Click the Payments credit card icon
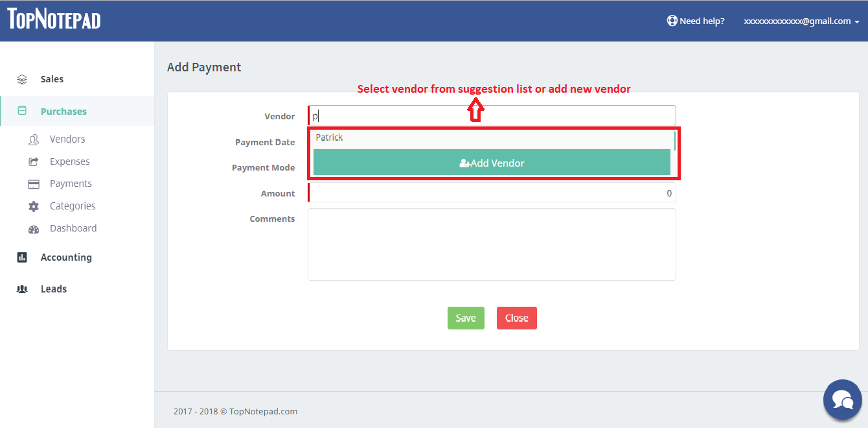The image size is (868, 428). (x=34, y=184)
